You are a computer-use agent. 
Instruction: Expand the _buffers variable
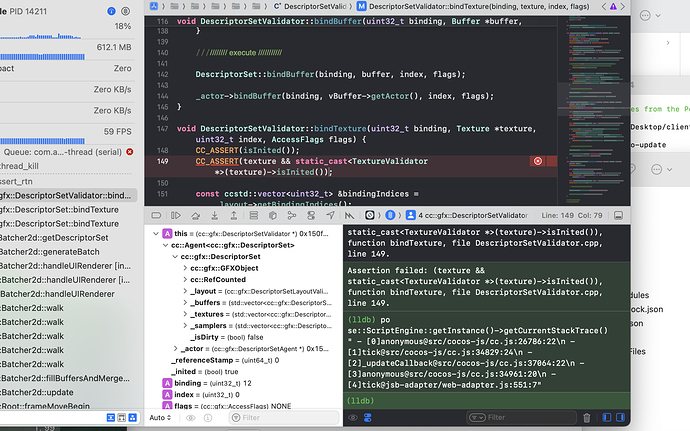pos(185,302)
